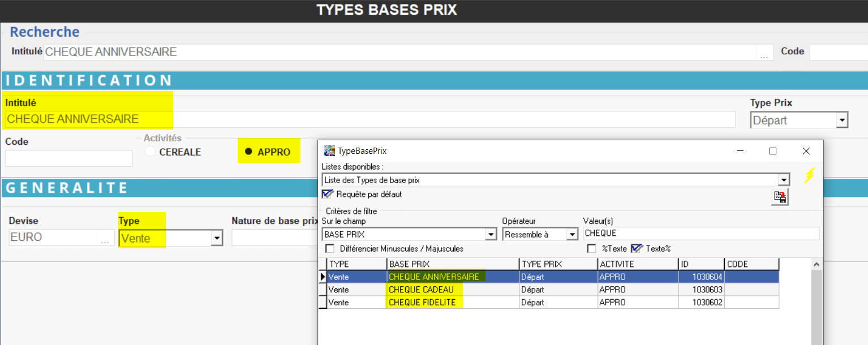The image size is (868, 345).
Task: Click the save query icon in TypeBasePrix
Action: (x=780, y=197)
